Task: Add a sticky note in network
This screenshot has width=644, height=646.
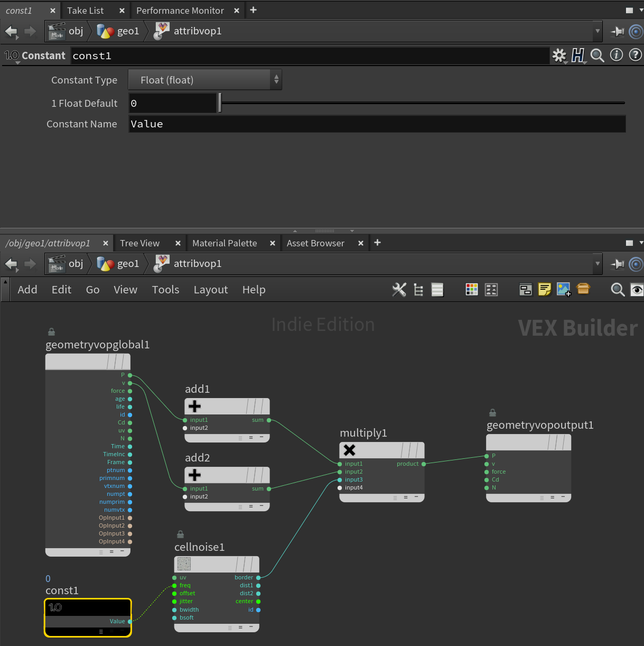Action: (545, 289)
